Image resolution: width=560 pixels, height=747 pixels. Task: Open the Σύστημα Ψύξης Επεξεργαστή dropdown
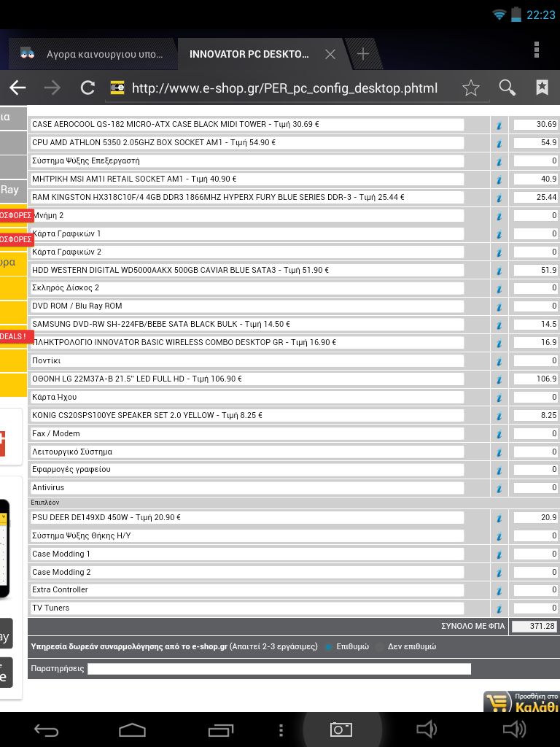pos(246,161)
